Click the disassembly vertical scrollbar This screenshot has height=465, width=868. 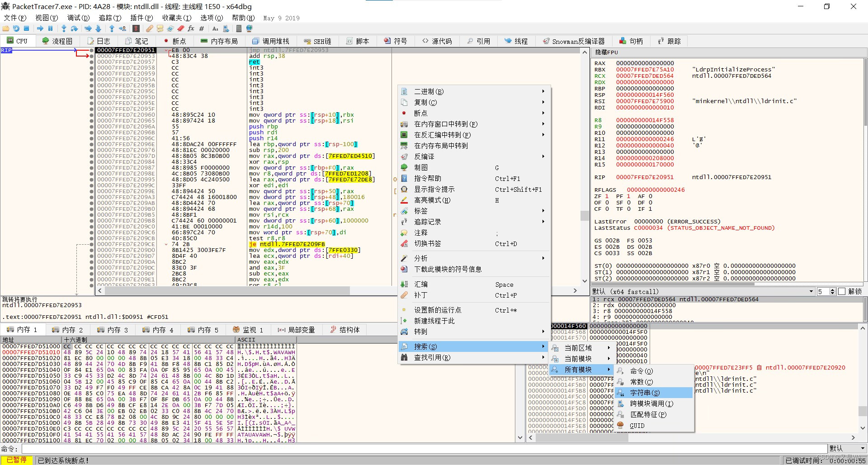pos(584,166)
